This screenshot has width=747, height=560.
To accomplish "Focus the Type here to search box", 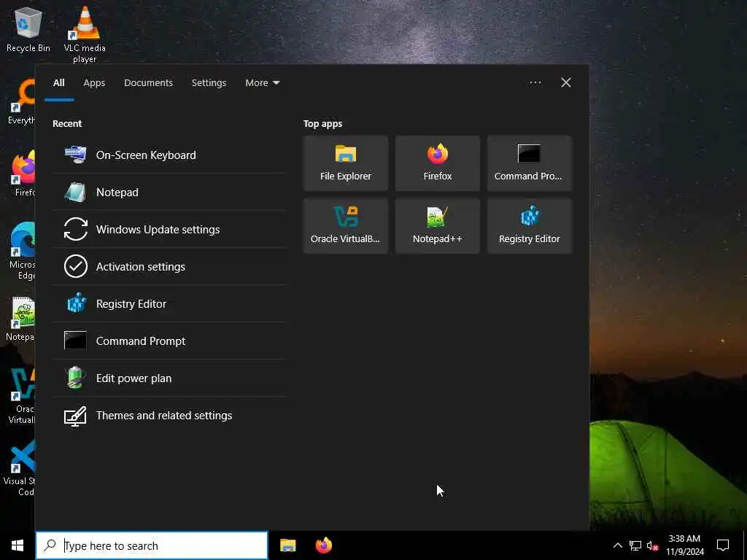I will (x=152, y=545).
